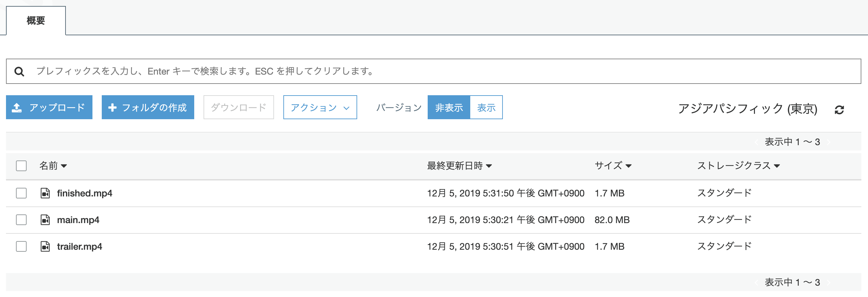The width and height of the screenshot is (868, 297).
Task: Sort by ストレージクラス column header
Action: pos(739,166)
